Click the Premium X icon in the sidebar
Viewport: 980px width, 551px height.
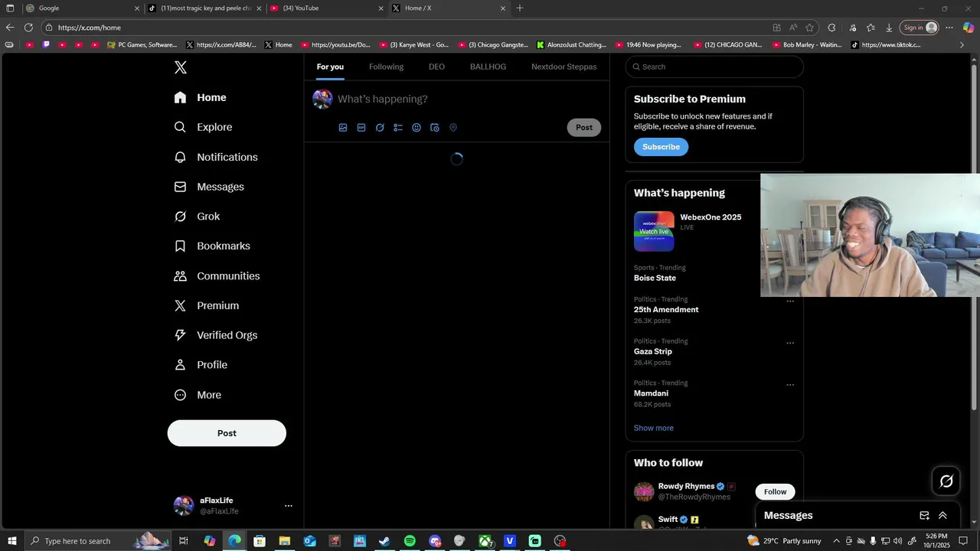[180, 305]
